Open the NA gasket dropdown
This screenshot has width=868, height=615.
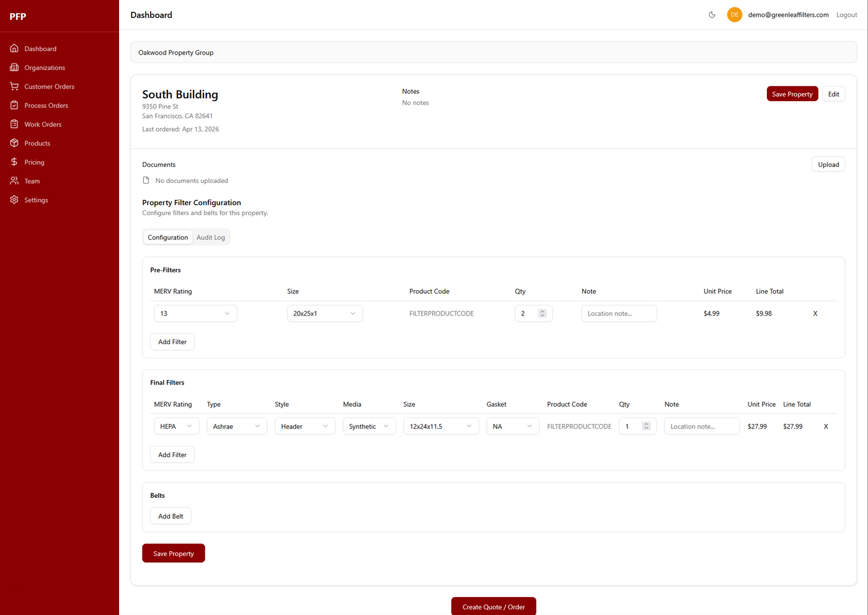[x=513, y=427]
